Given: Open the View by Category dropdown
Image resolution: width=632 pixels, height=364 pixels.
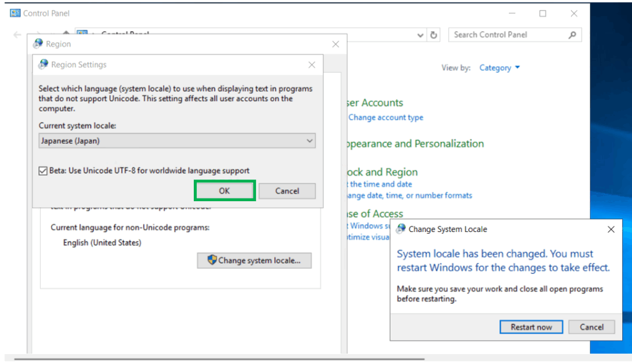Looking at the screenshot, I should (500, 68).
